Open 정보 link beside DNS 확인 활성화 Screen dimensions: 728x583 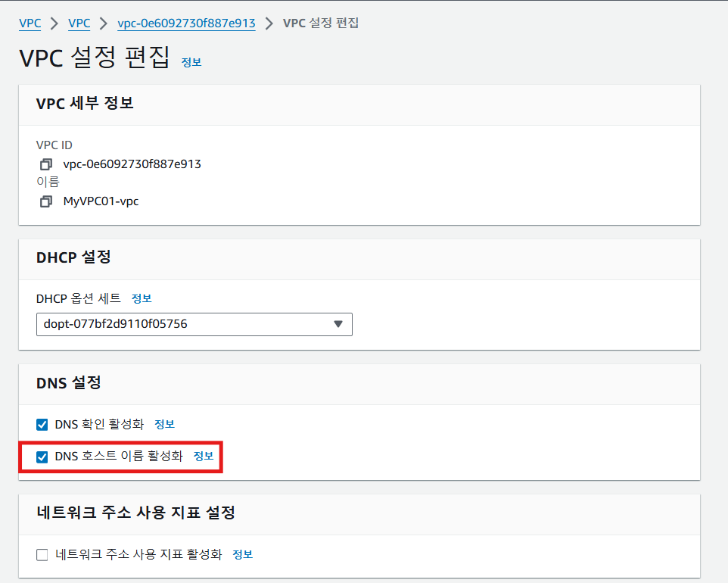point(164,424)
